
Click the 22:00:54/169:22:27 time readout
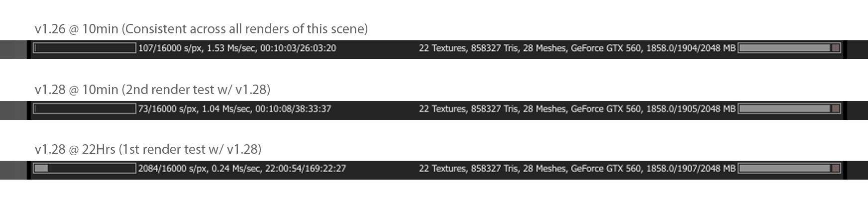coord(306,168)
